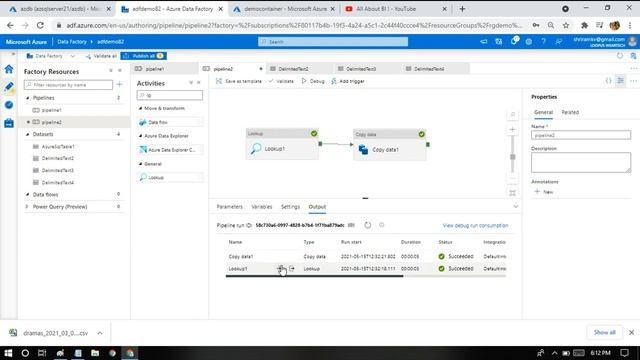The height and width of the screenshot is (360, 640).
Task: Click the output table horizontal scrollbar
Action: (x=314, y=276)
